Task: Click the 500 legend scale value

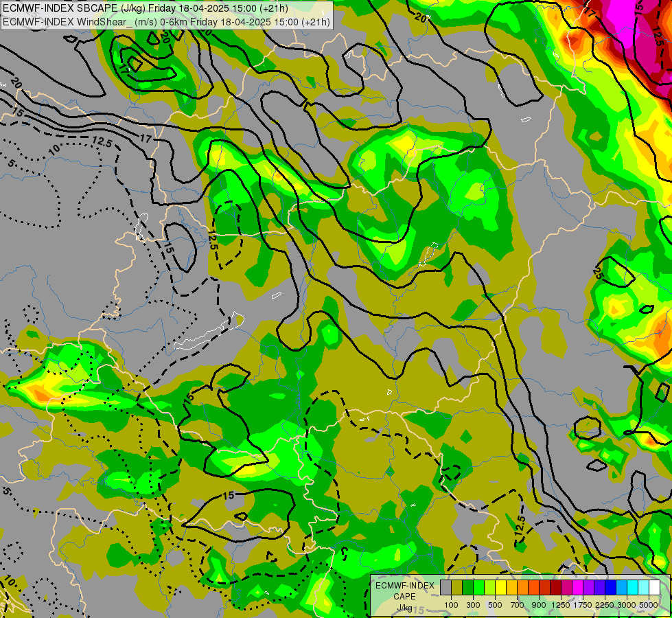Action: point(495,605)
